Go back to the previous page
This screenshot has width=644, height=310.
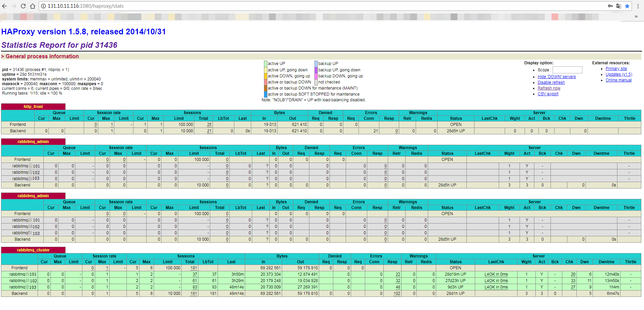point(4,6)
